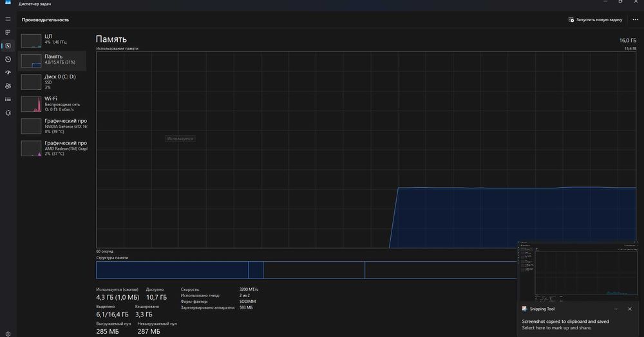
Task: Click the '285 МБ' paged pool value
Action: [108, 331]
